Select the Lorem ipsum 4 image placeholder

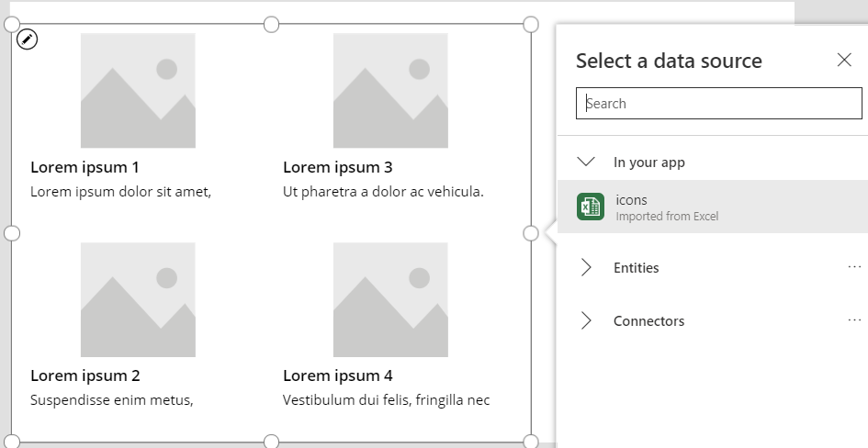390,300
